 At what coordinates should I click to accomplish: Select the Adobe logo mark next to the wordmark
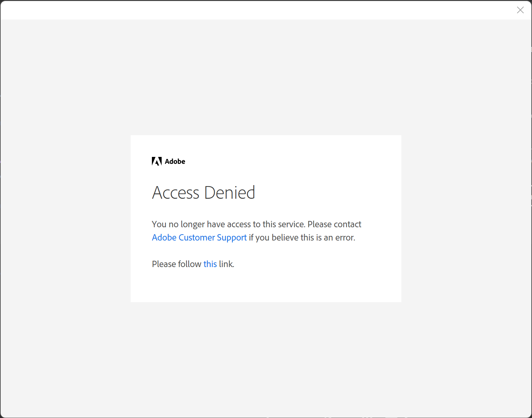click(x=157, y=161)
